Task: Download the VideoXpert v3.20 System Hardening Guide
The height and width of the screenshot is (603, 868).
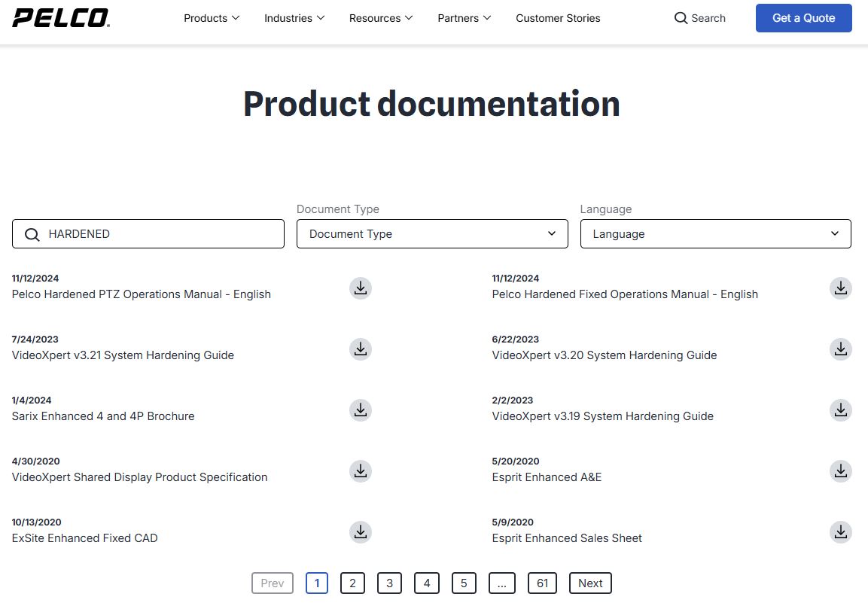Action: tap(840, 349)
